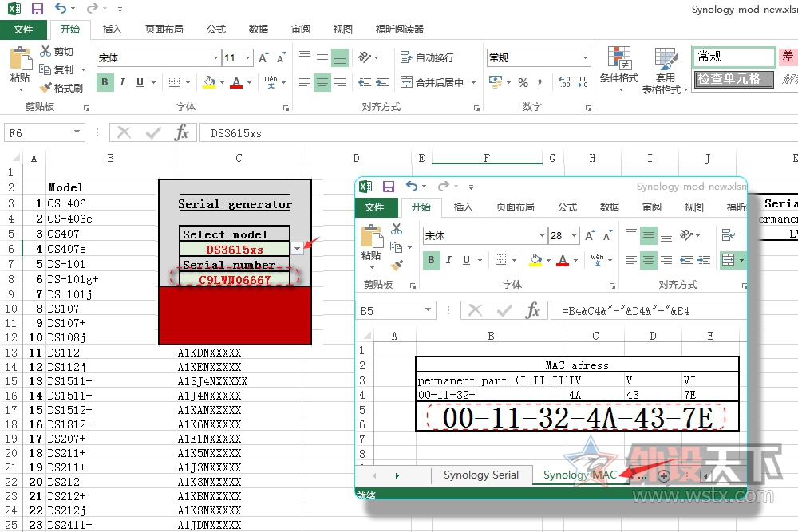Image resolution: width=798 pixels, height=532 pixels.
Task: Open the DS3615xs model dropdown arrow in sheet
Action: (x=297, y=249)
